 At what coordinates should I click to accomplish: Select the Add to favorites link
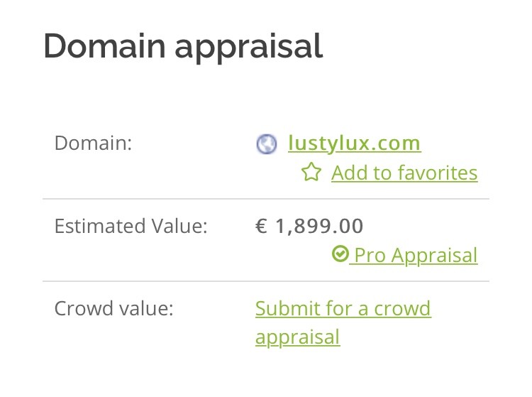(x=404, y=173)
